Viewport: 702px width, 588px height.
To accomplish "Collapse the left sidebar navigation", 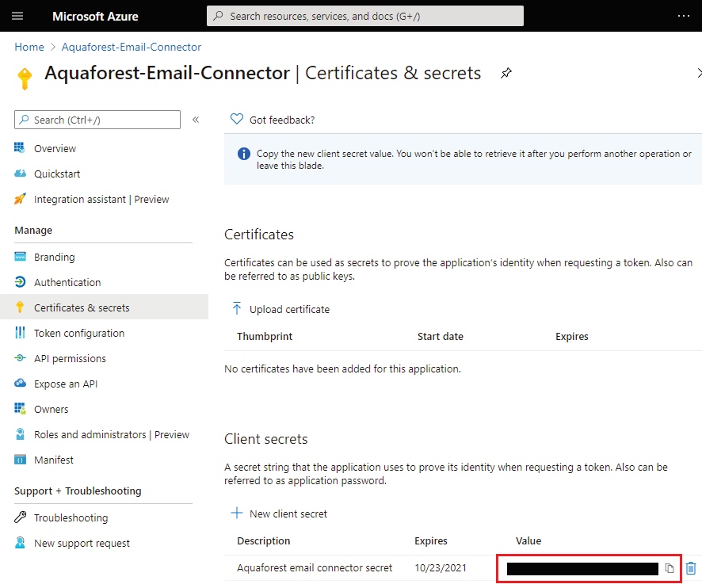I will 196,120.
